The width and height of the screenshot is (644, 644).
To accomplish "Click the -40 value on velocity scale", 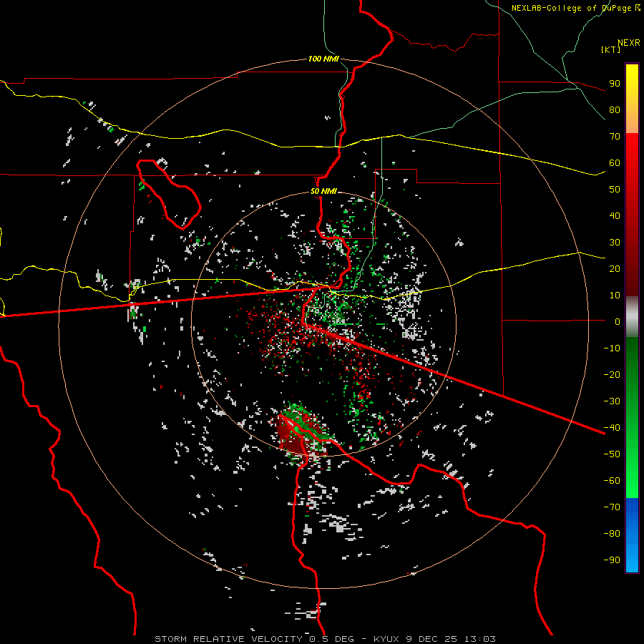I will tap(612, 428).
